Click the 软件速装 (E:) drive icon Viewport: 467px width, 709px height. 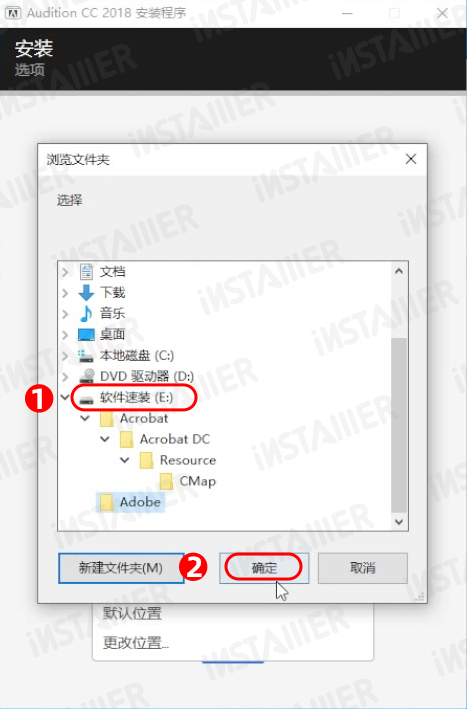pos(86,398)
